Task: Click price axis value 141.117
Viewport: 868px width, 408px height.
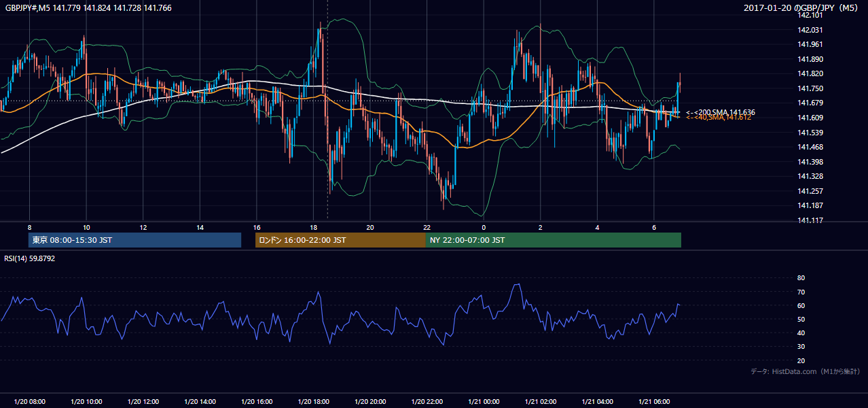Action: (810, 220)
